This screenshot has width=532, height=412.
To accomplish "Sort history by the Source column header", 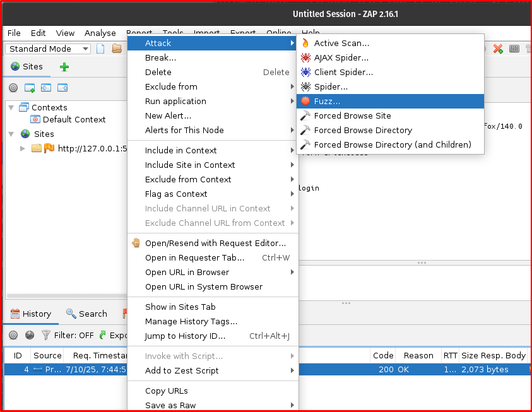I will coord(47,355).
